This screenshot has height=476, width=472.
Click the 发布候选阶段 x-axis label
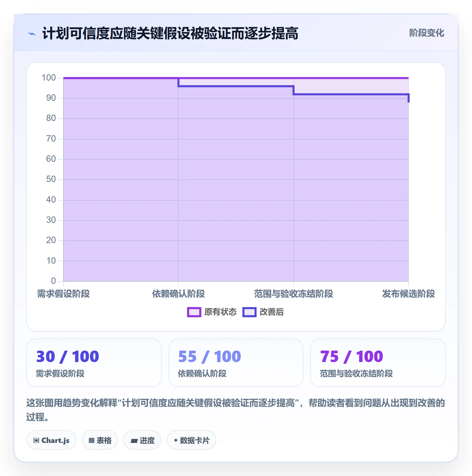click(x=409, y=294)
